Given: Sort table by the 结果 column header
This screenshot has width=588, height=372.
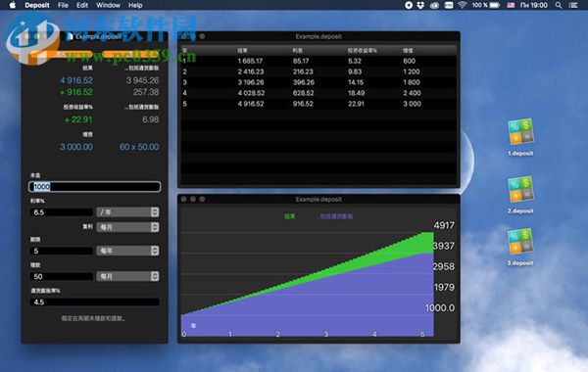Looking at the screenshot, I should (x=242, y=50).
